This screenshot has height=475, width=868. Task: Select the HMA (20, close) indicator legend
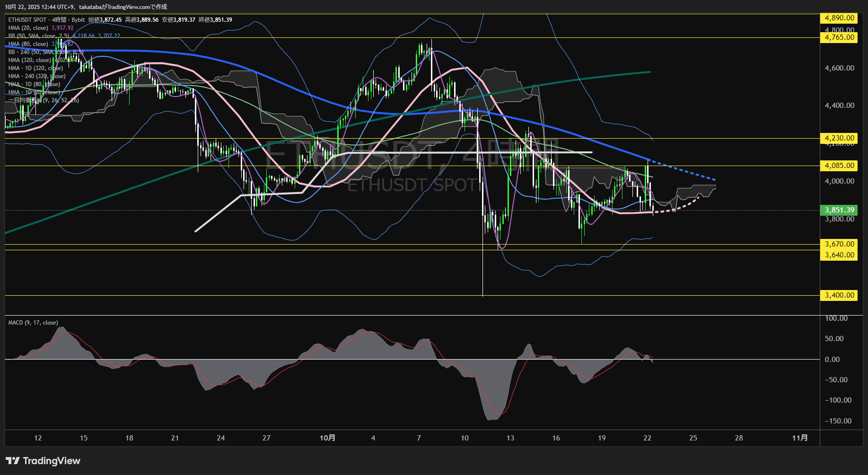click(28, 28)
